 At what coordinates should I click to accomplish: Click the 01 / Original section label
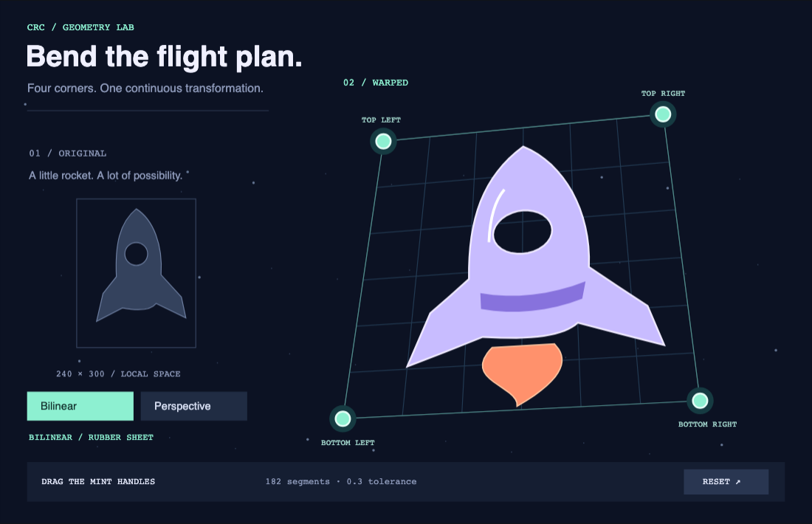68,154
